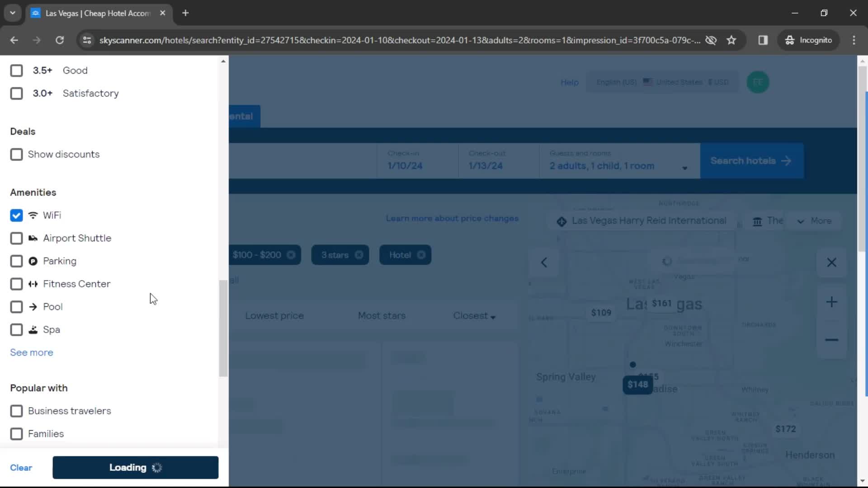Click See more amenities link
This screenshot has width=868, height=488.
pyautogui.click(x=32, y=352)
